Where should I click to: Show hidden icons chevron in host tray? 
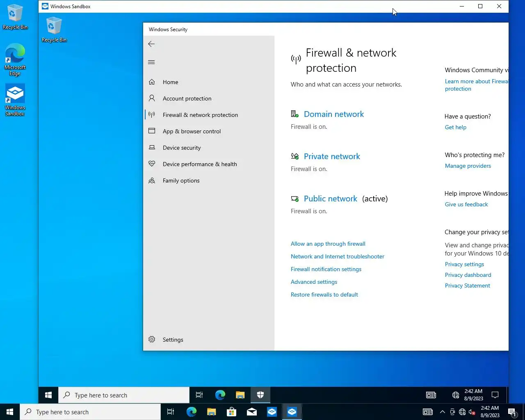(x=443, y=412)
